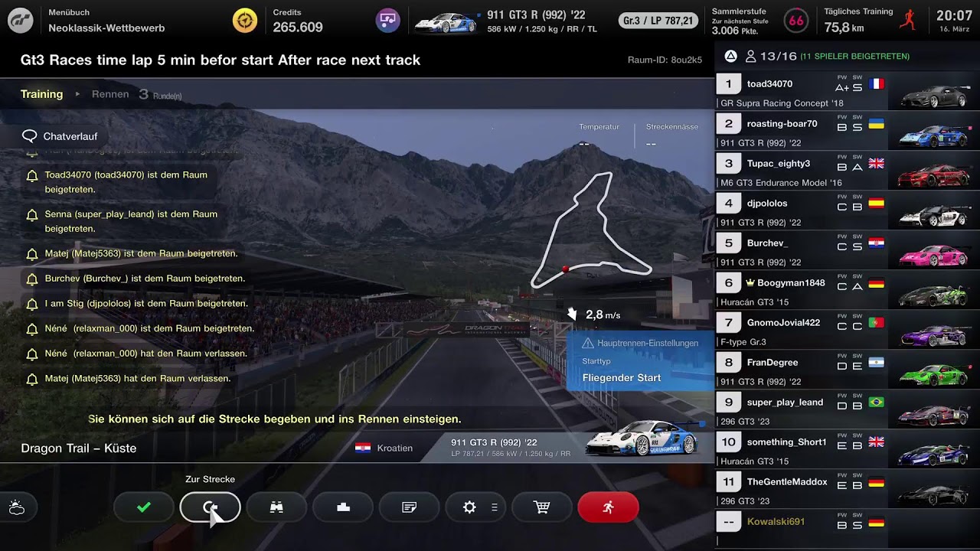Open the podium rankings button
Image resolution: width=980 pixels, height=551 pixels.
343,507
